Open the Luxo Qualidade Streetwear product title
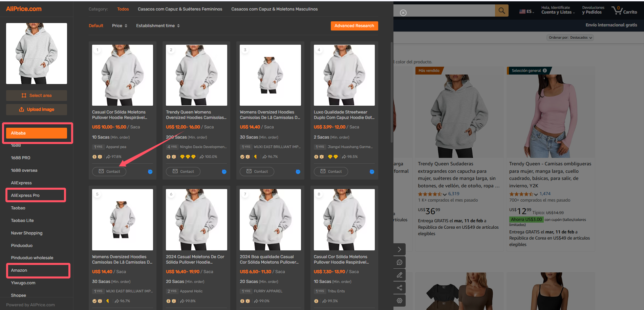Image resolution: width=644 pixels, height=310 pixels. pyautogui.click(x=344, y=115)
